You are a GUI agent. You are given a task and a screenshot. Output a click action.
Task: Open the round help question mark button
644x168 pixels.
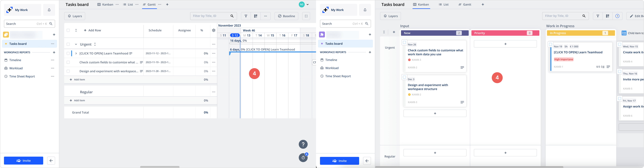coord(303,144)
